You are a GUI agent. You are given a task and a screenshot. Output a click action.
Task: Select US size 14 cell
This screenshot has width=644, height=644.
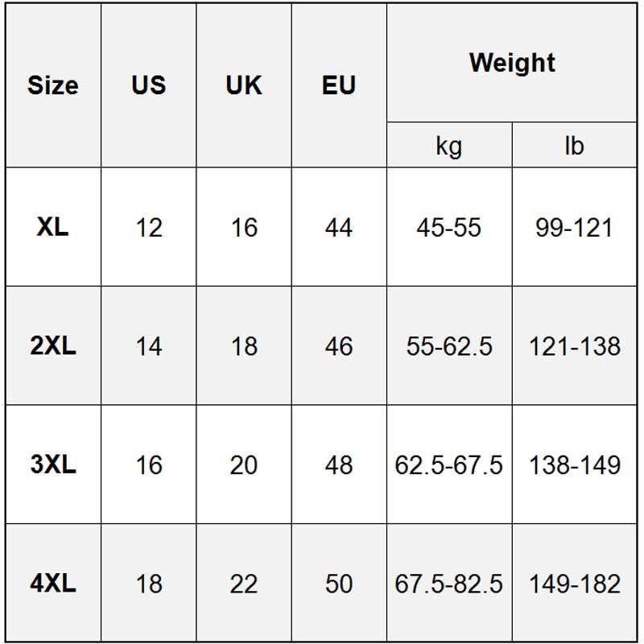[x=149, y=345]
